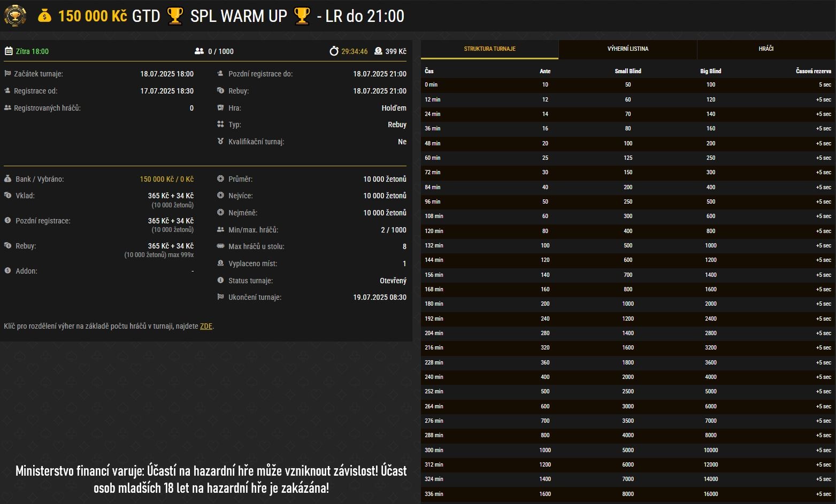This screenshot has height=504, width=836.
Task: Click the buy-in coin icon beside 399 Kč
Action: coord(378,51)
